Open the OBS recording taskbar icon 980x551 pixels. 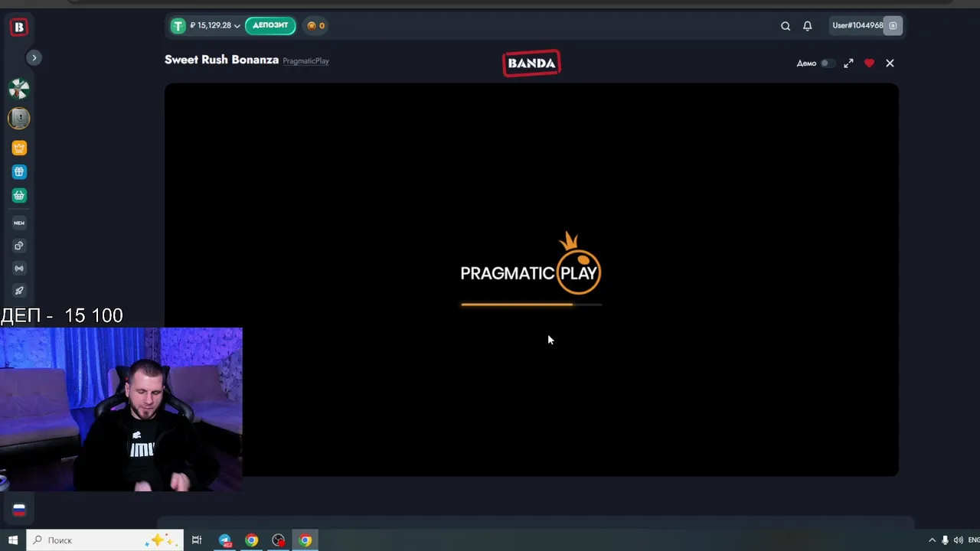[278, 540]
